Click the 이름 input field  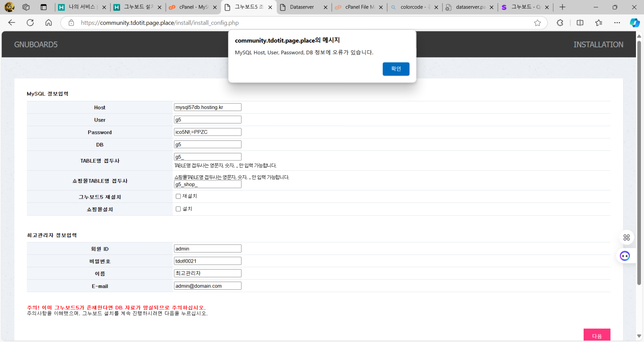[x=208, y=273]
